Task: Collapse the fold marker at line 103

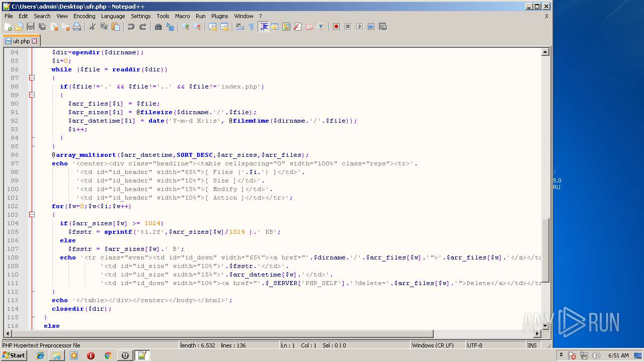Action: click(32, 215)
